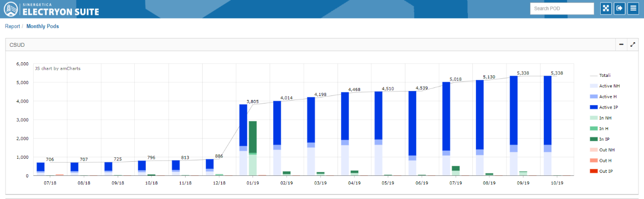The image size is (644, 199).
Task: Click the 706 total value label
Action: [50, 159]
